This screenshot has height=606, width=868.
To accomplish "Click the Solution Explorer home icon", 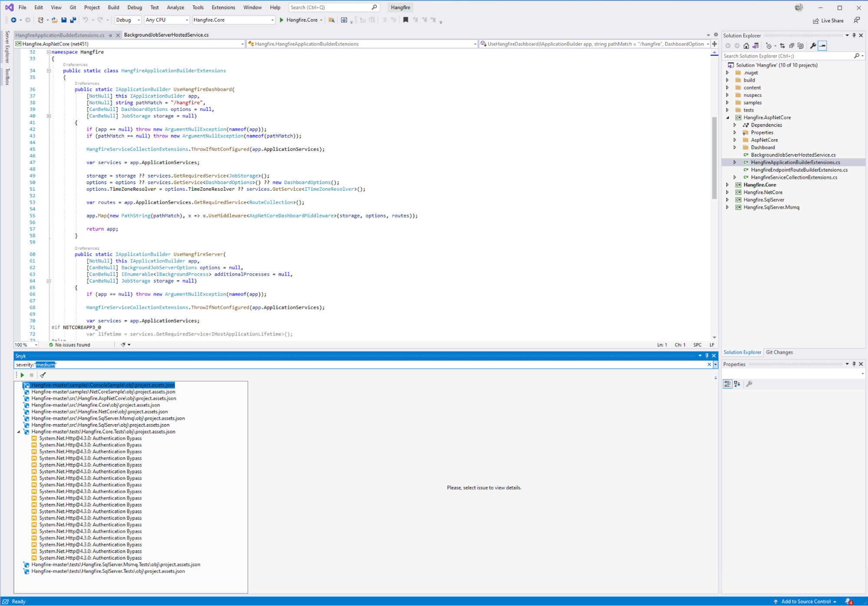I will click(746, 46).
